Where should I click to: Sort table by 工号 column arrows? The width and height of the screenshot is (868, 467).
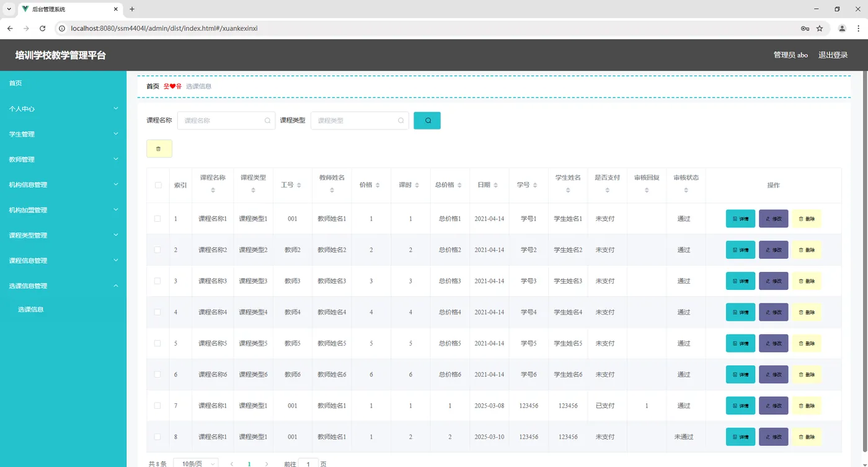click(299, 185)
